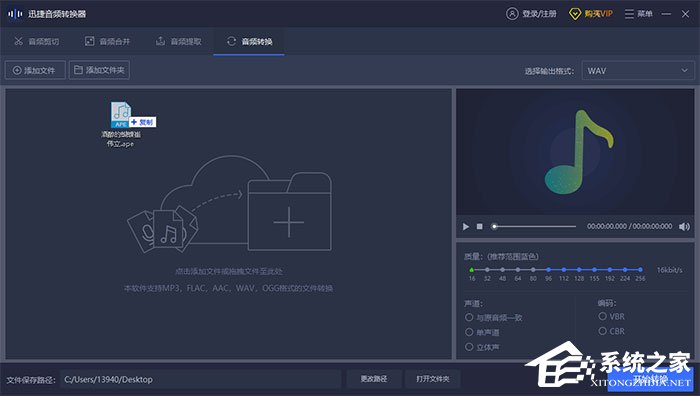Play the audio preview
The width and height of the screenshot is (700, 396).
point(466,227)
